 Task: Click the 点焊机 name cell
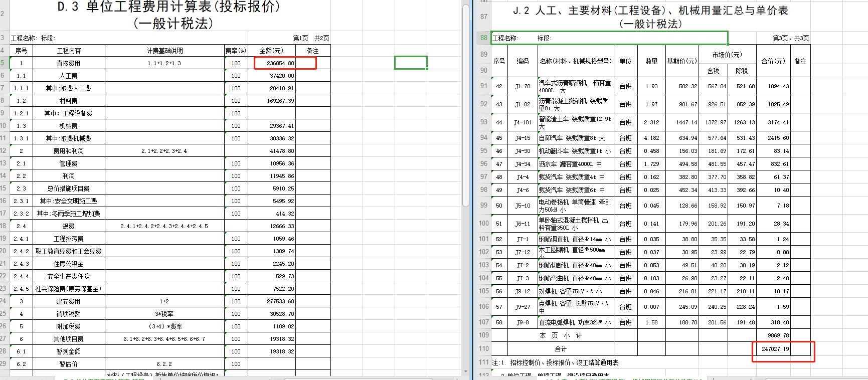click(576, 307)
